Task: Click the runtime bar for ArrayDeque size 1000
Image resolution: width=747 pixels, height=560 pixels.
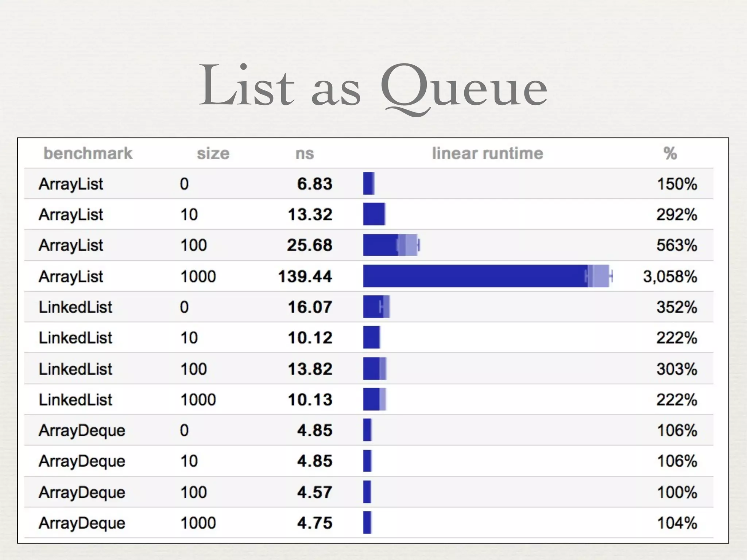Action: (x=367, y=523)
